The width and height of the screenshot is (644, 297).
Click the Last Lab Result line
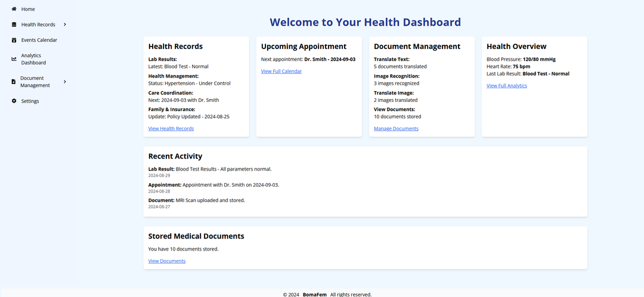[528, 74]
